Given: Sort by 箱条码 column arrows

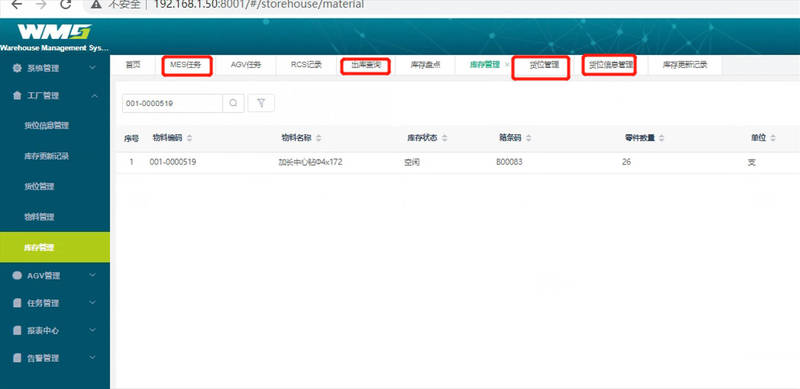Looking at the screenshot, I should point(529,138).
